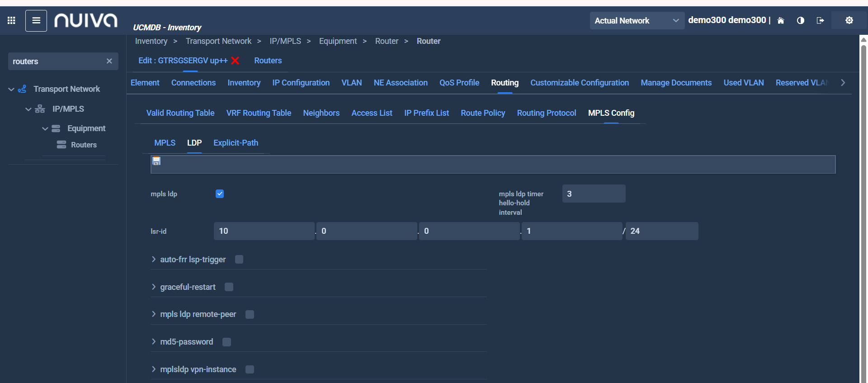868x383 pixels.
Task: Collapse the Transport Network tree node
Action: pos(11,89)
